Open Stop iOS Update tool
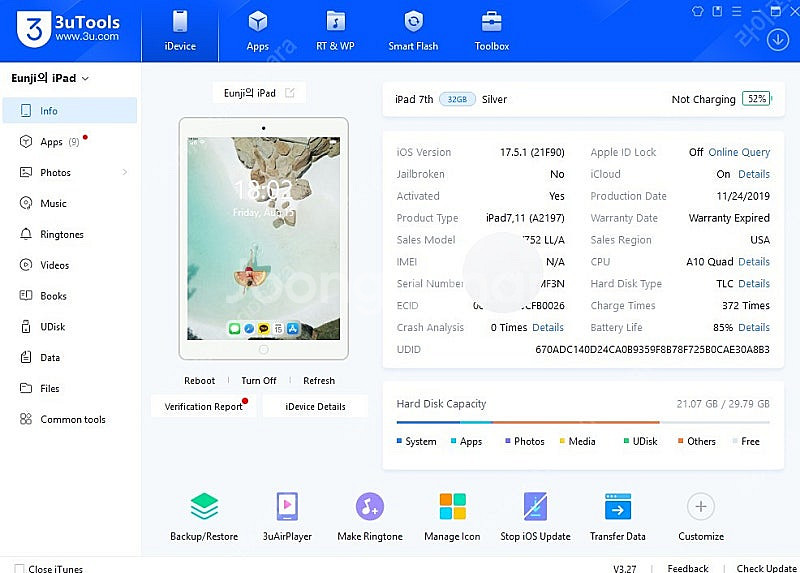The image size is (800, 573). pos(535,516)
